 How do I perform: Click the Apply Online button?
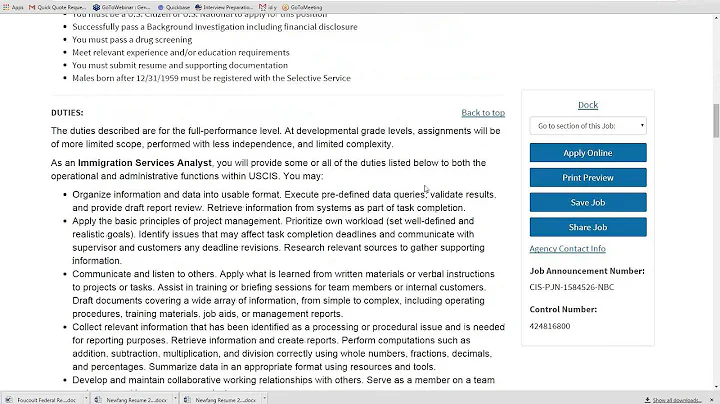tap(588, 153)
